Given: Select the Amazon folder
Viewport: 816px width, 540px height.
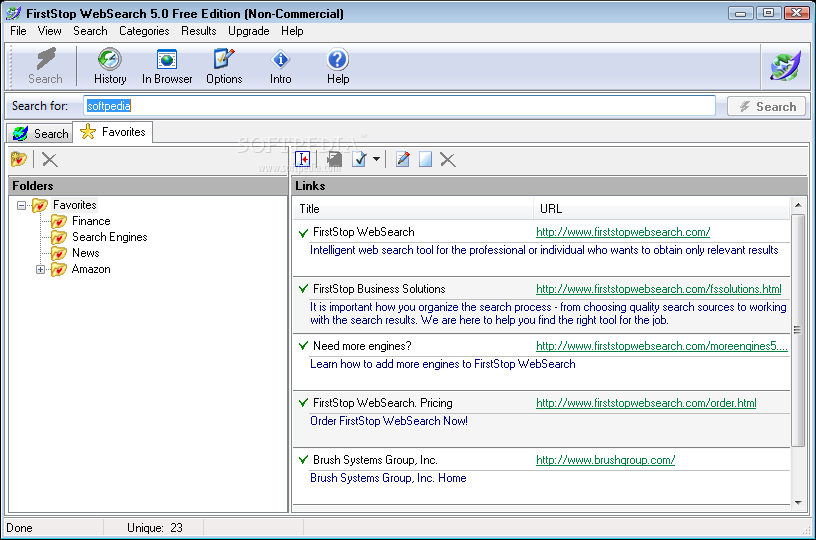Looking at the screenshot, I should 81,269.
